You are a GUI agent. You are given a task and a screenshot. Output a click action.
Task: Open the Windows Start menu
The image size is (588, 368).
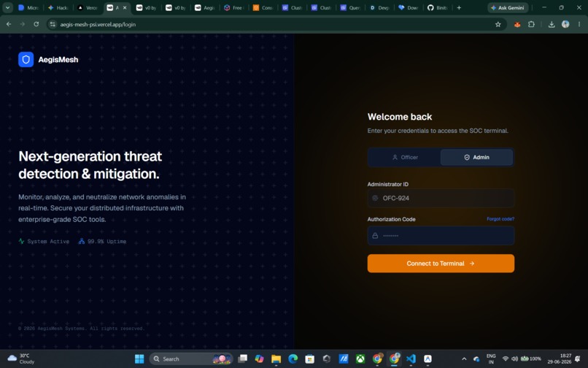[139, 359]
